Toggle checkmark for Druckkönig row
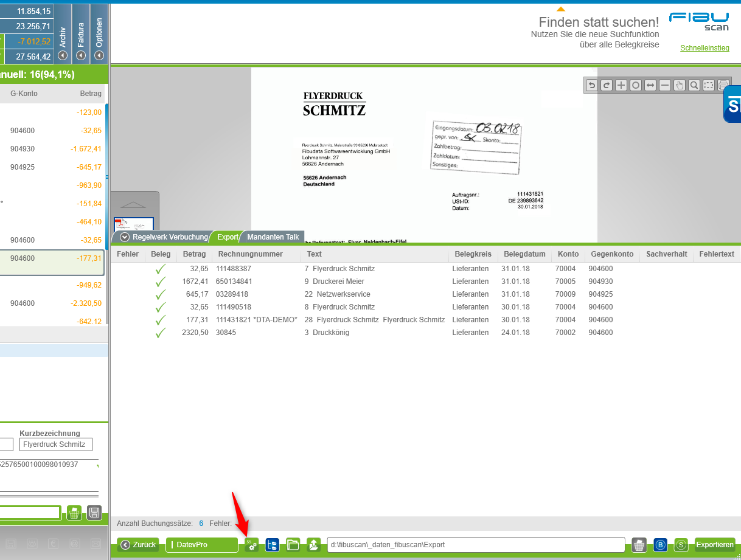Viewport: 741px width, 560px height. point(161,333)
